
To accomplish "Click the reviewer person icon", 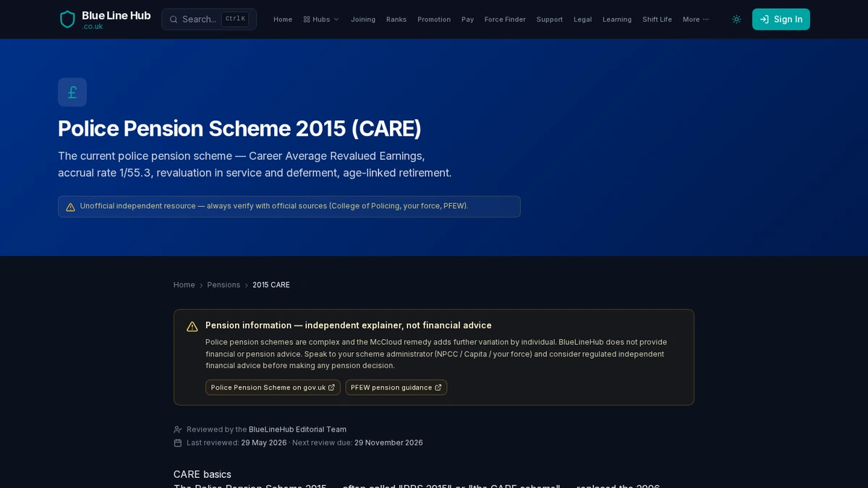I will (178, 429).
